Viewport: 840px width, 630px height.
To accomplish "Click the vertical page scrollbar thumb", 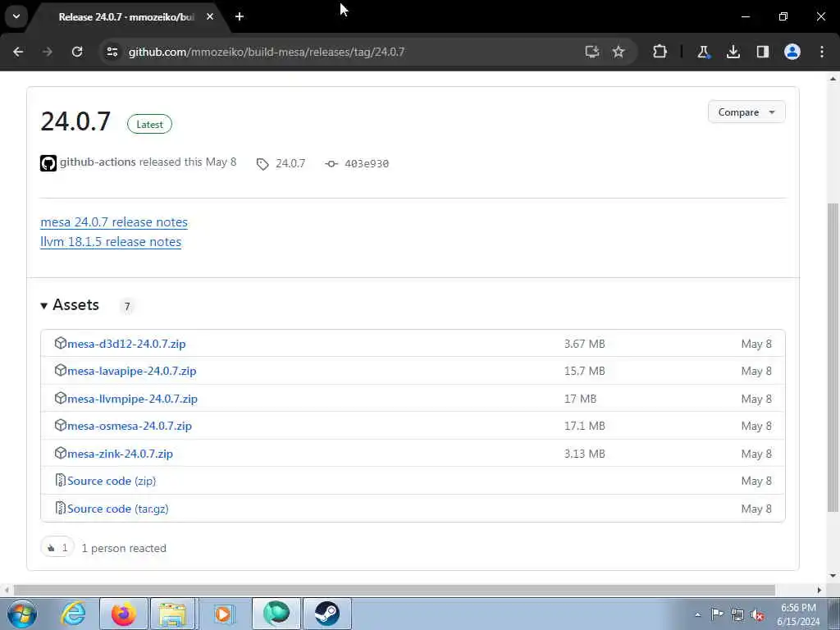I will [833, 358].
